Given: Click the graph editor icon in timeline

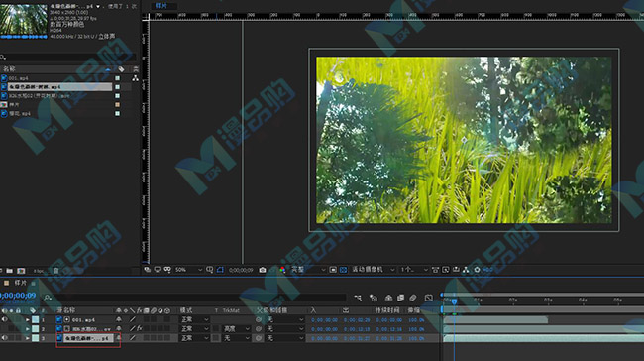Looking at the screenshot, I should pos(428,298).
